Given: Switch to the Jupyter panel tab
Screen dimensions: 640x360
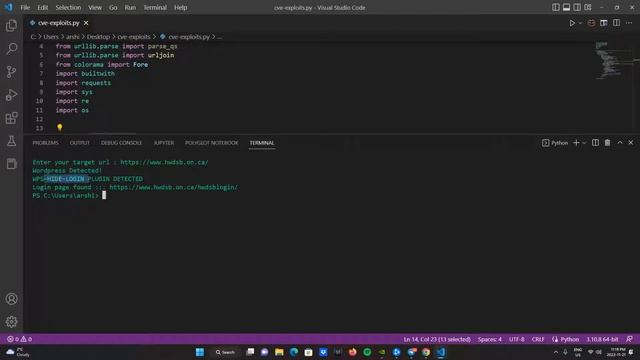Looking at the screenshot, I should point(164,143).
